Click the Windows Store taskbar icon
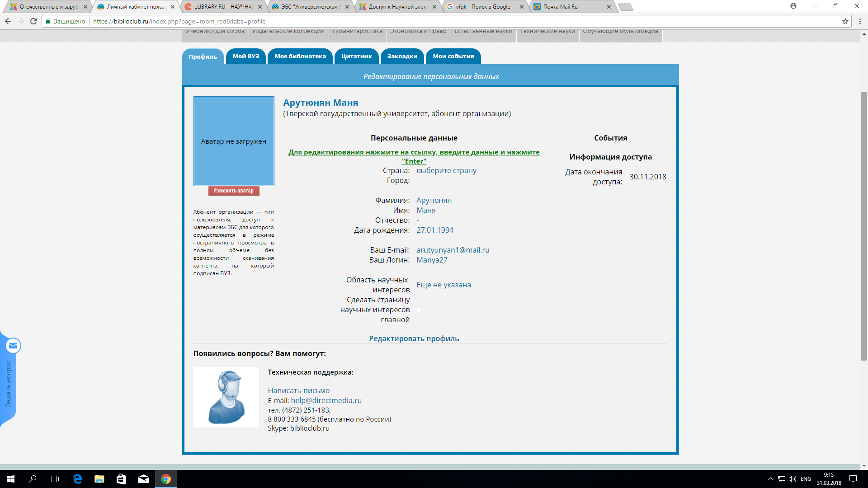The height and width of the screenshot is (488, 868). click(x=121, y=479)
